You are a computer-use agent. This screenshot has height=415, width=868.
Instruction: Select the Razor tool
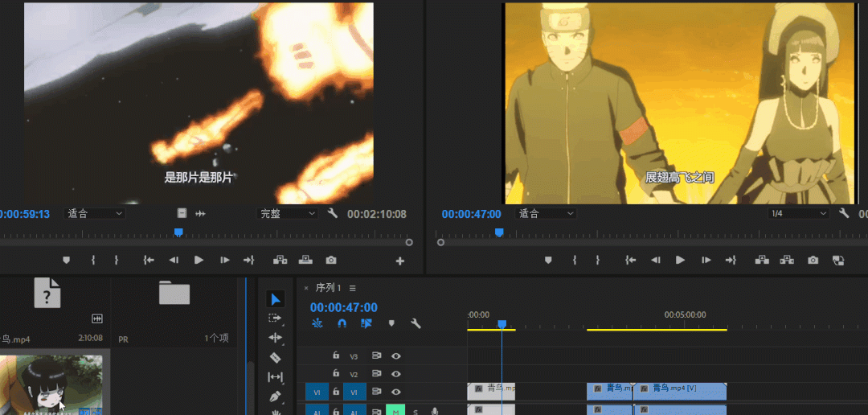tap(275, 357)
